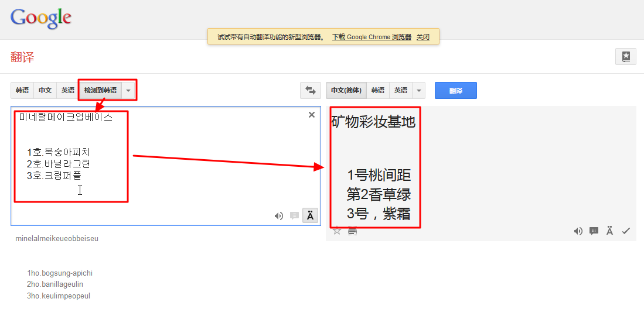This screenshot has height=309, width=644.
Task: Click romanization line 2ho.banillageulin
Action: (x=56, y=284)
